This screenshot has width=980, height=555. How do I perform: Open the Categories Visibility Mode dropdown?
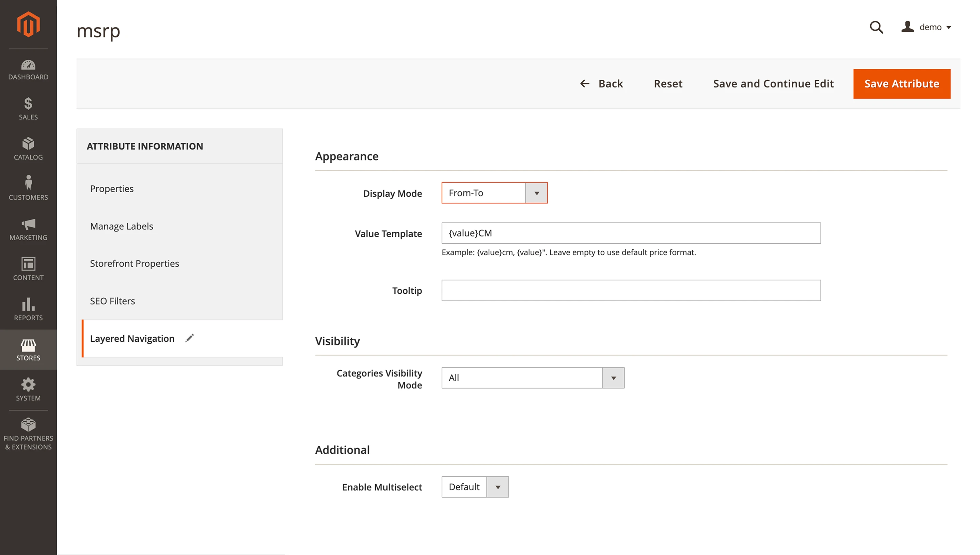614,378
